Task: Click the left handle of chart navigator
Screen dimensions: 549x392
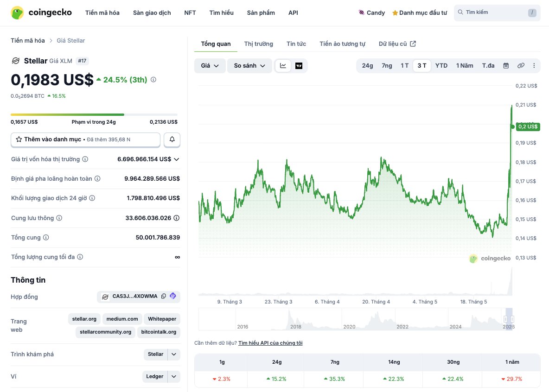Action: 505,319
